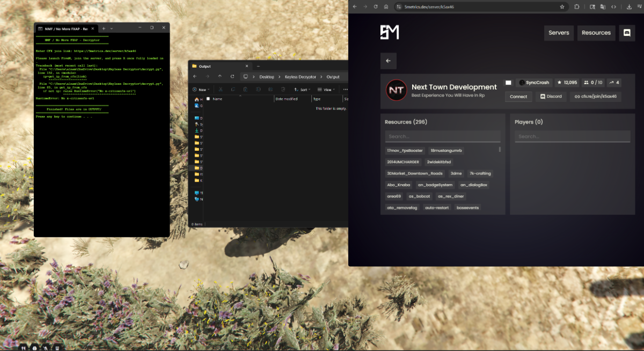This screenshot has height=351, width=644.
Task: Go up one folder level in Explorer
Action: pos(220,77)
